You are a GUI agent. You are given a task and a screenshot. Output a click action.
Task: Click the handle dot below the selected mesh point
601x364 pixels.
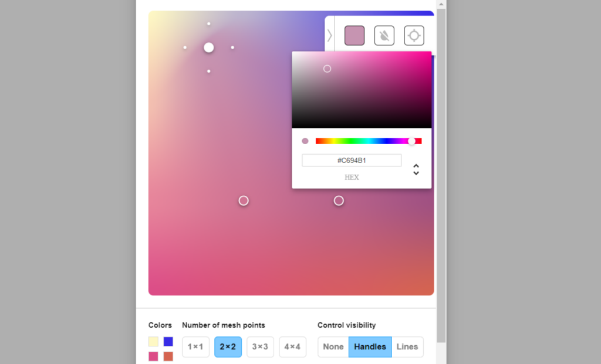pos(208,71)
